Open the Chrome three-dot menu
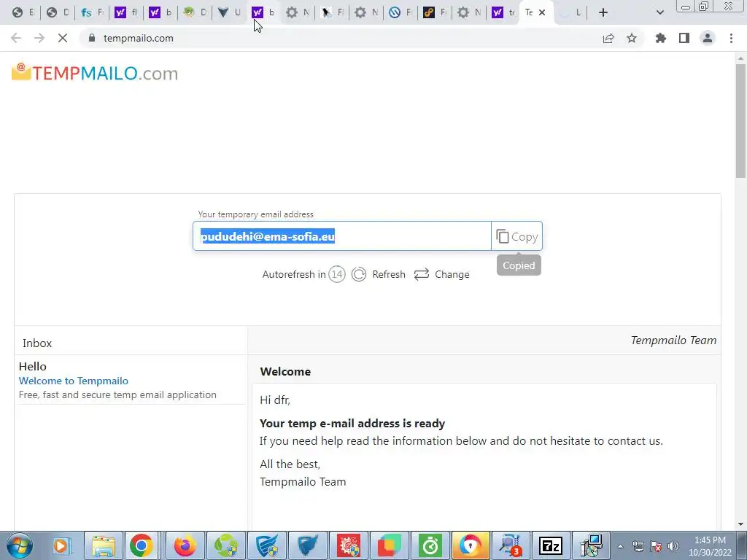This screenshot has height=560, width=747. [731, 38]
